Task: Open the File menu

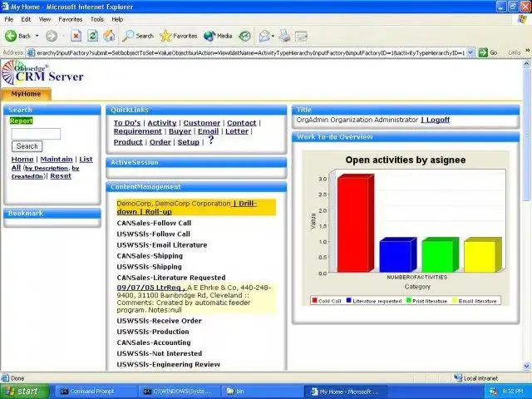Action: click(x=9, y=19)
